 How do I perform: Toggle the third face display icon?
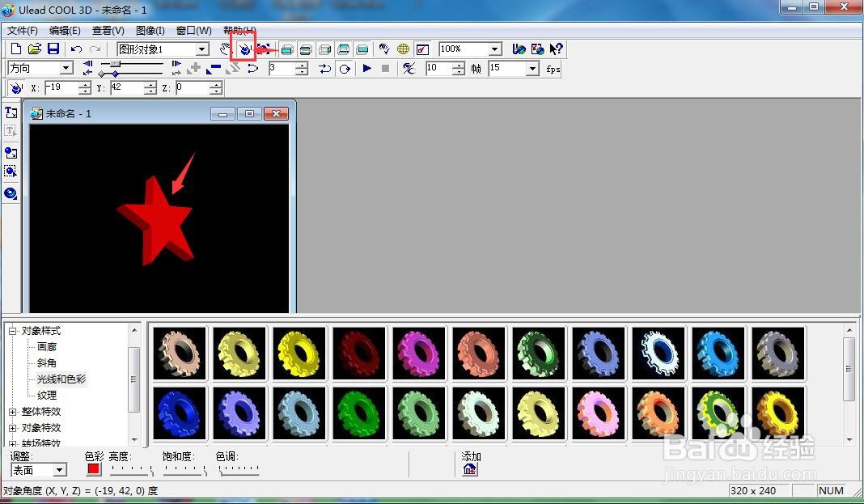(x=324, y=49)
